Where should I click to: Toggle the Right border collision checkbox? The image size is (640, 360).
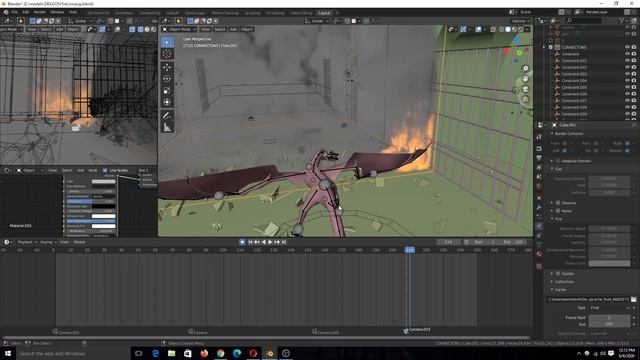(627, 143)
